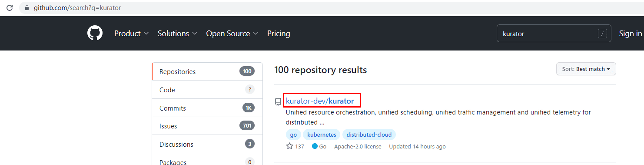Select the Code filter
Viewport: 644px width, 165px height.
[207, 90]
